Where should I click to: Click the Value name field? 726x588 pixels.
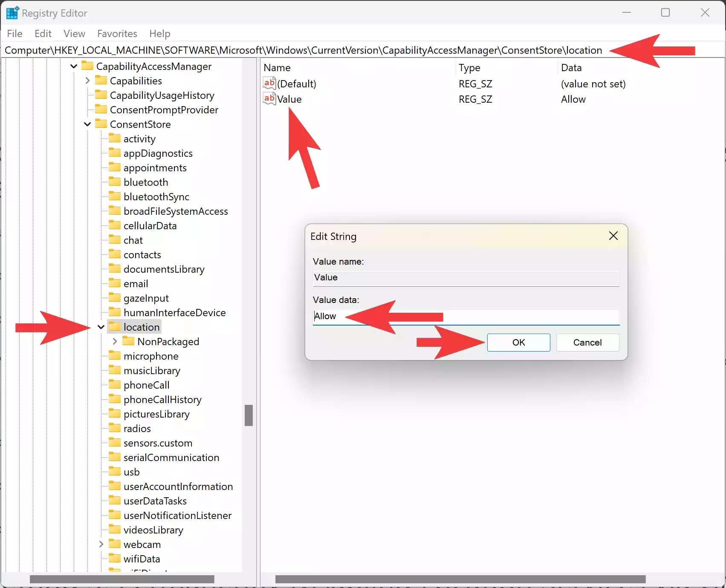(466, 278)
